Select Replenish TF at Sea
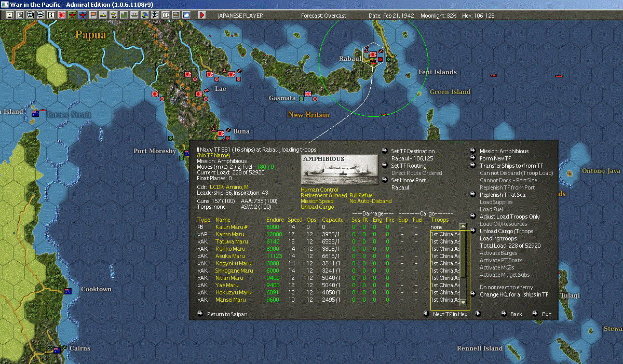Image resolution: width=623 pixels, height=364 pixels. (503, 195)
